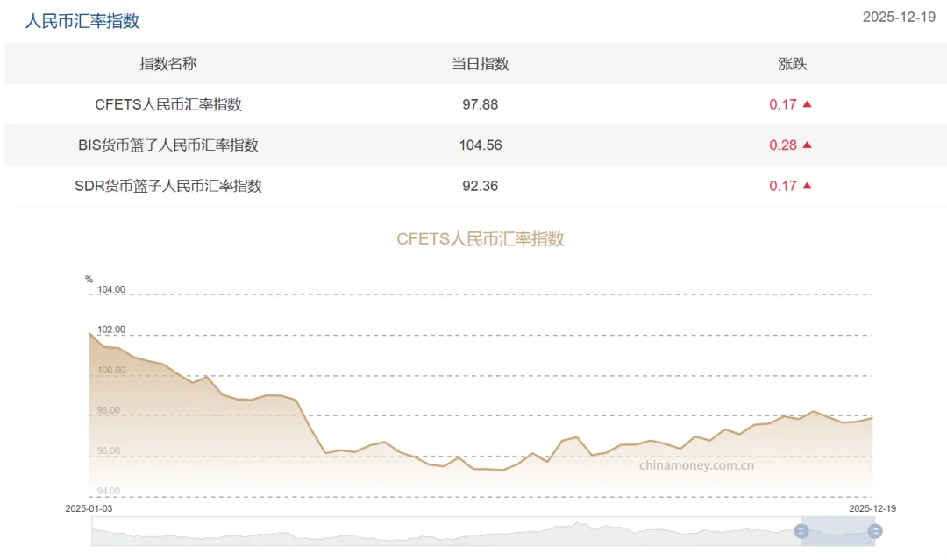
Task: Click the 104.56 value in the BIS row
Action: [480, 145]
